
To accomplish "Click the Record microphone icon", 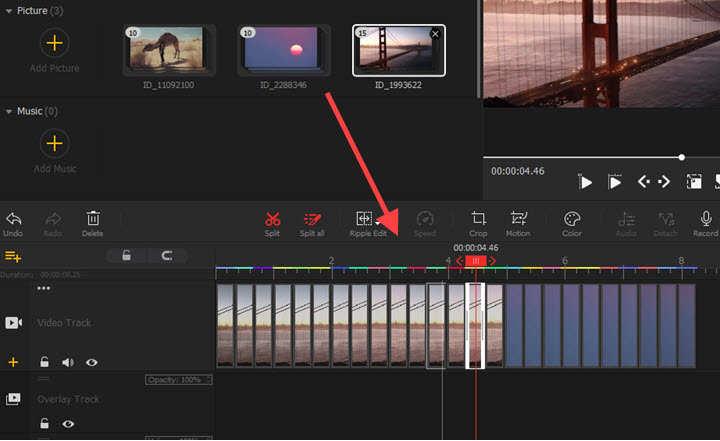I will (706, 219).
